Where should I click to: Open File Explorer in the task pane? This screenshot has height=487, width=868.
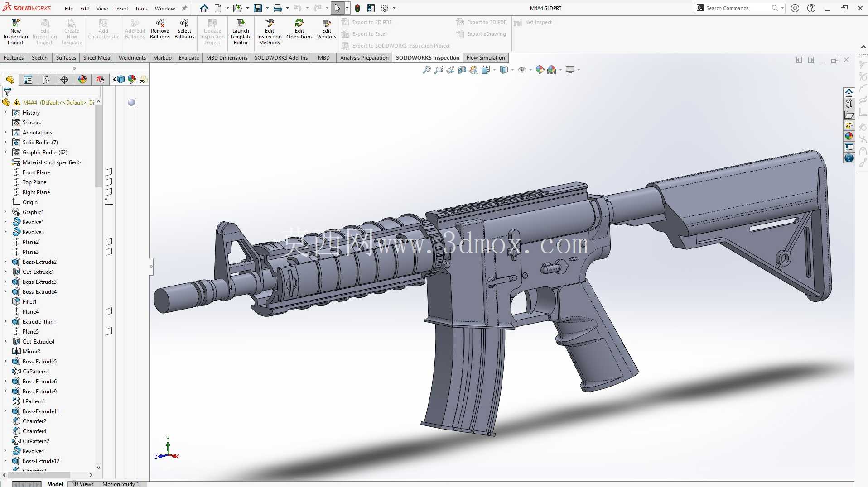[x=849, y=115]
